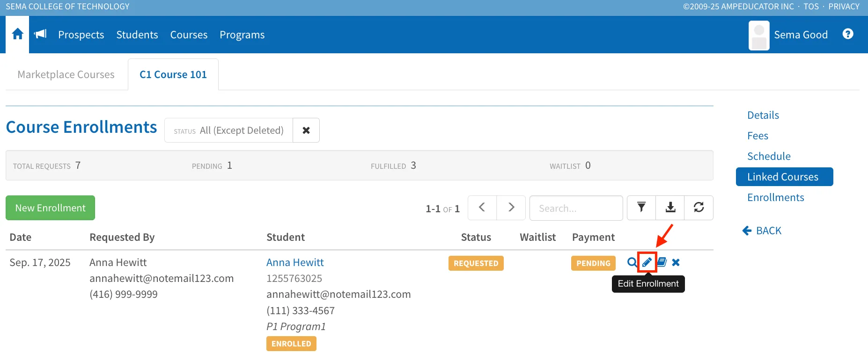Screen dimensions: 868x360
Task: Open the PRIVACY link
Action: tap(844, 7)
